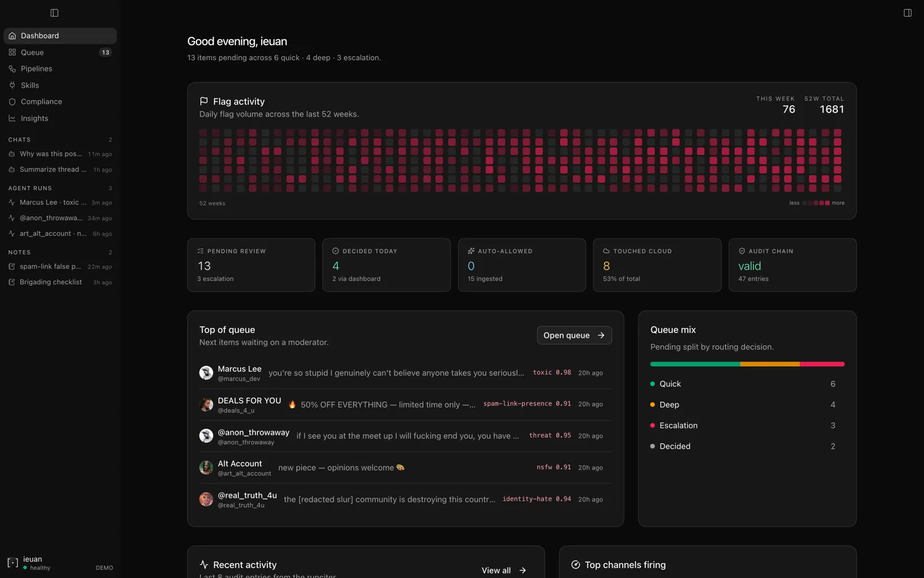Image resolution: width=924 pixels, height=578 pixels.
Task: Open @real_truth_4u identity-hate item
Action: click(x=405, y=499)
